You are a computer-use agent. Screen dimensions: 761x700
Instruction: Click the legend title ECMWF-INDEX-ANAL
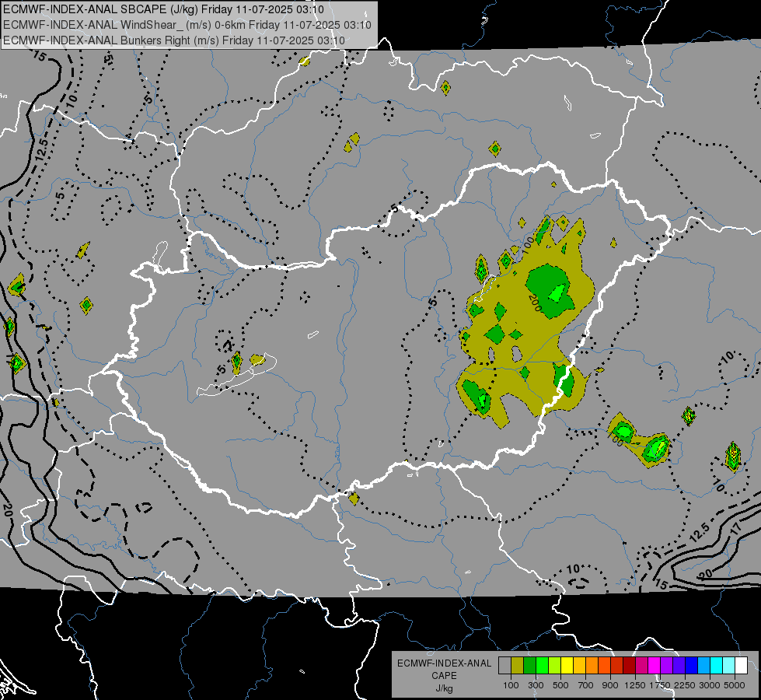tap(444, 663)
